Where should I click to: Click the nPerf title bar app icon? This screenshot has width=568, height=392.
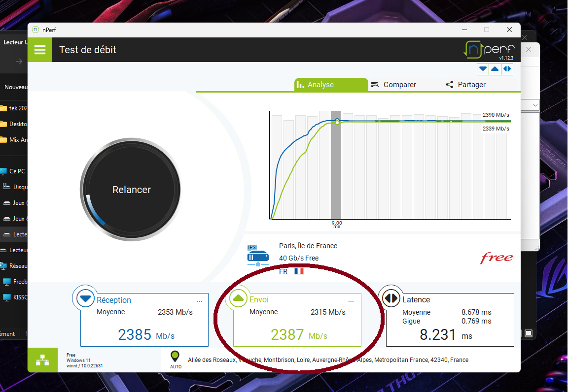coord(35,30)
